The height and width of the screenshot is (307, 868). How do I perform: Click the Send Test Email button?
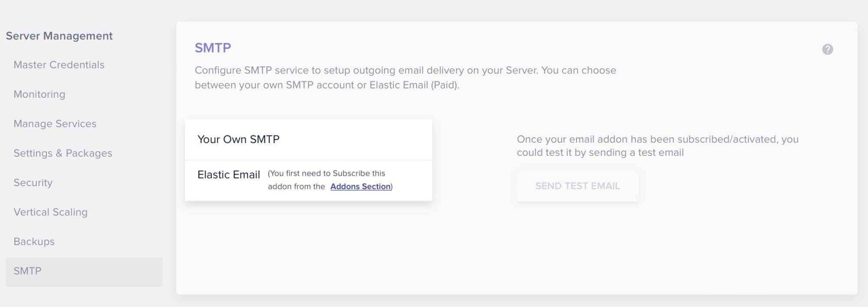coord(577,186)
